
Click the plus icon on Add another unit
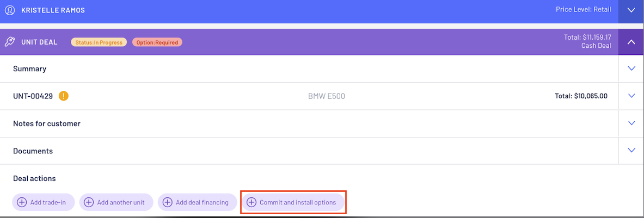tap(89, 202)
